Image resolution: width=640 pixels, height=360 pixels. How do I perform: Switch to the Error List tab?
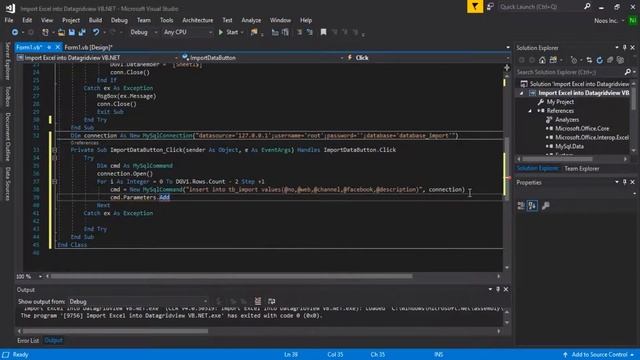pyautogui.click(x=28, y=340)
